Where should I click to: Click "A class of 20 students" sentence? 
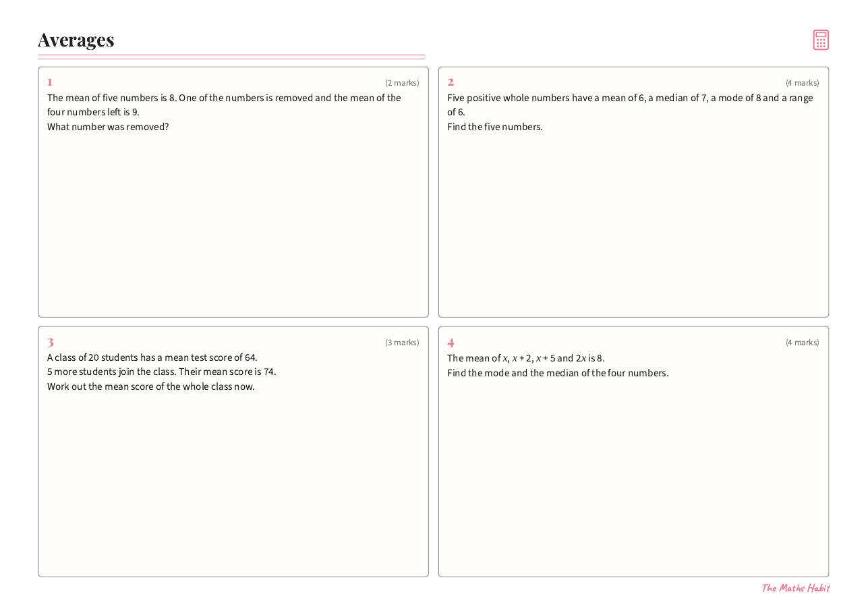(x=152, y=357)
